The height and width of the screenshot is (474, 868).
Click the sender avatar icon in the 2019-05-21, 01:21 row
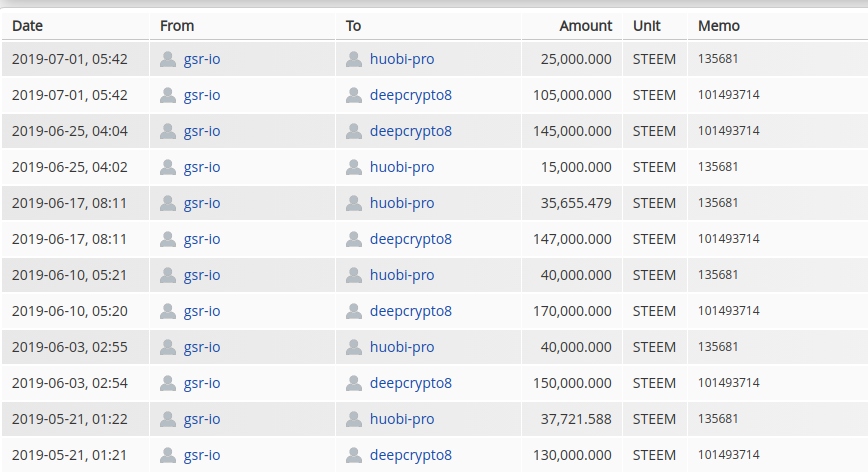point(168,455)
